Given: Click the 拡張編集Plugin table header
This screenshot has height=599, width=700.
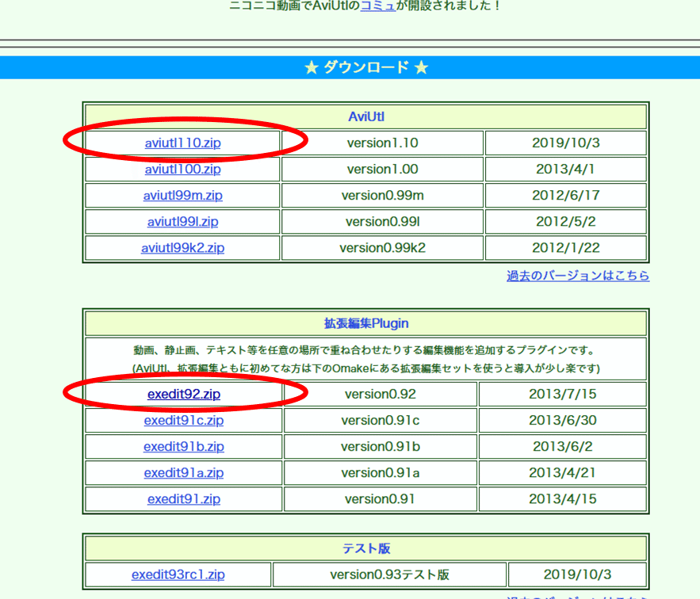Looking at the screenshot, I should tap(365, 323).
